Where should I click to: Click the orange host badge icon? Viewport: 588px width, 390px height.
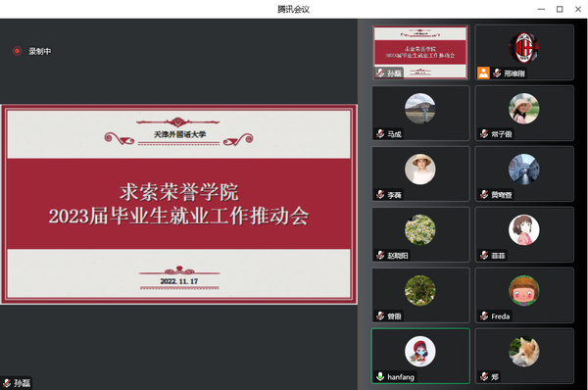(483, 73)
